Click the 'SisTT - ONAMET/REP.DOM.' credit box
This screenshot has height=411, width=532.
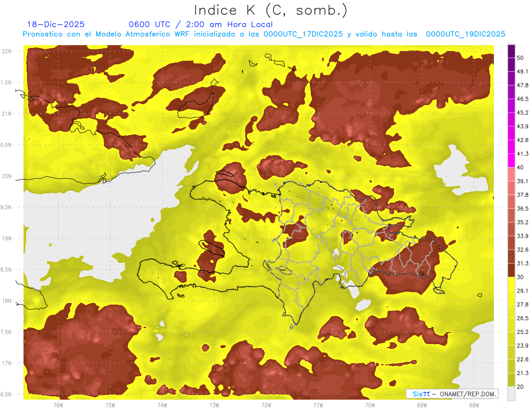pos(452,394)
